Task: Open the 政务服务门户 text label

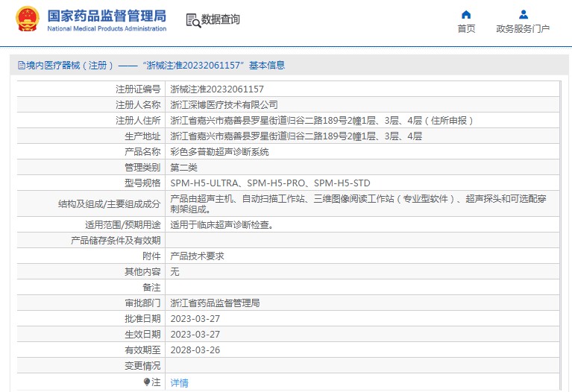Action: pyautogui.click(x=523, y=29)
